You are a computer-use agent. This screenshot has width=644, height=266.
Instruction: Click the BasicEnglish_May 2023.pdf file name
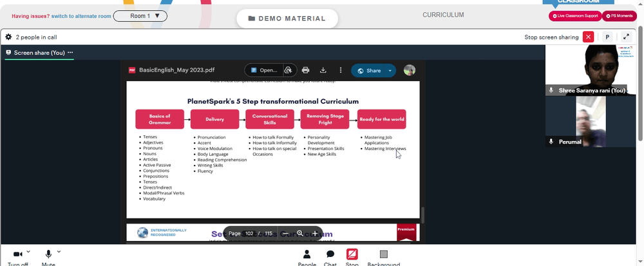(176, 70)
